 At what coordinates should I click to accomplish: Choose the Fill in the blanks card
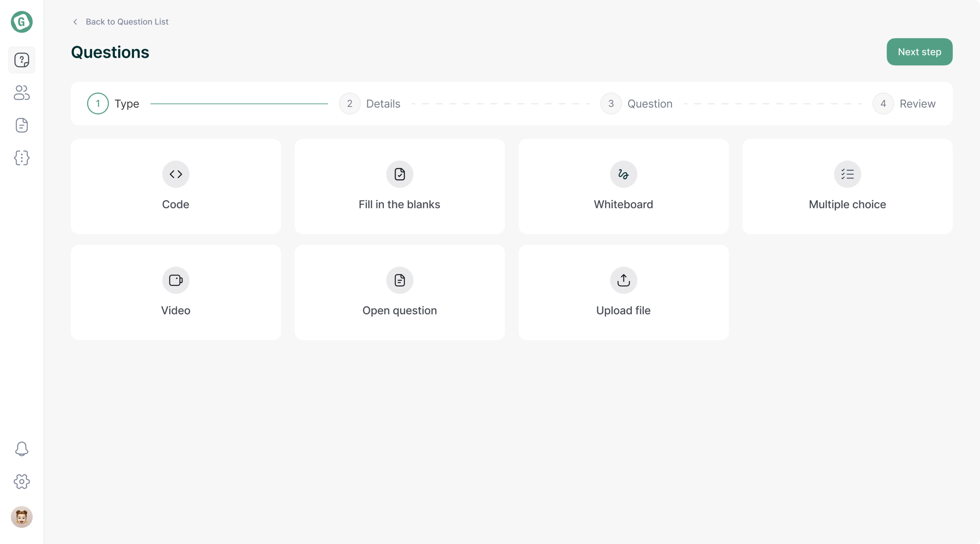pyautogui.click(x=399, y=186)
